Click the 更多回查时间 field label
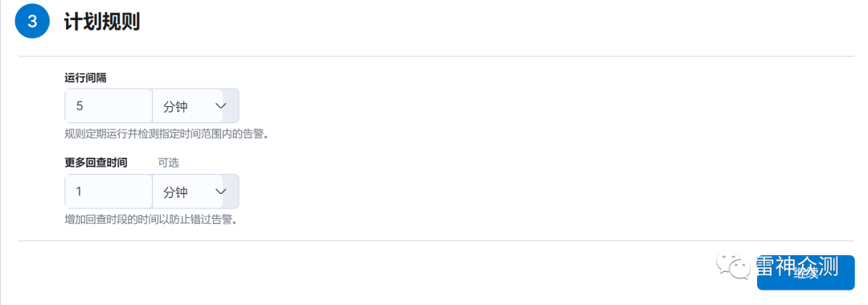Viewport: 868px width, 305px height. [96, 163]
